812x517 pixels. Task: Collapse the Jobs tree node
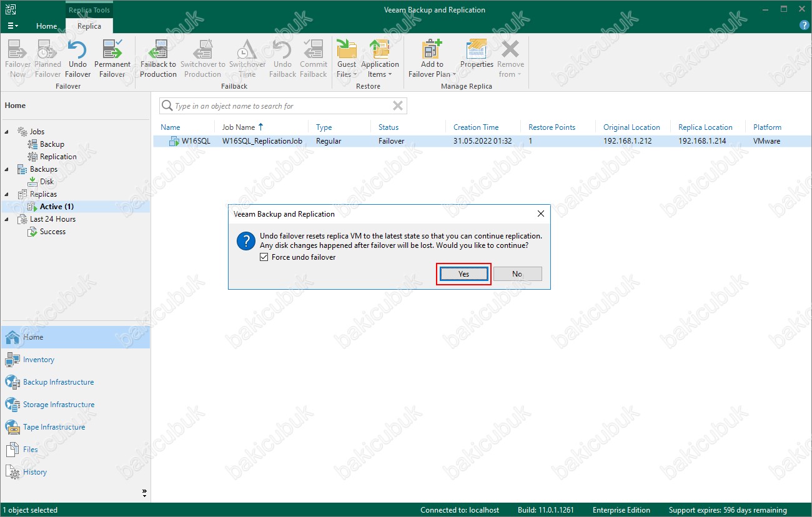click(7, 132)
